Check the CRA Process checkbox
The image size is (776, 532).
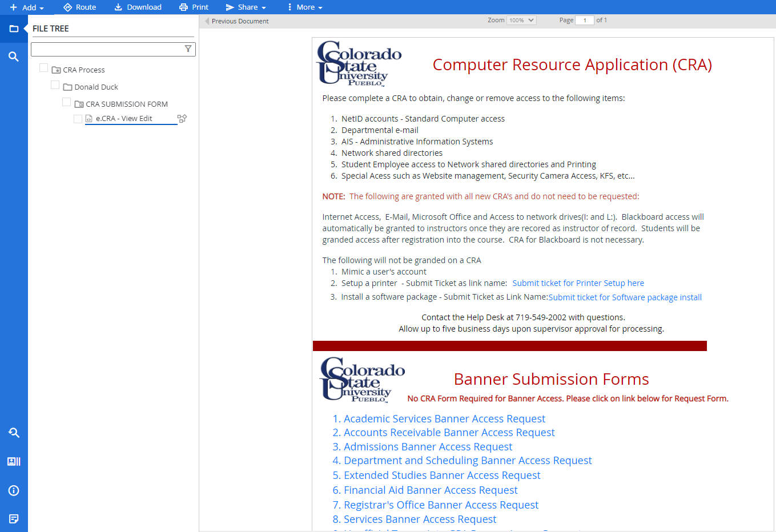click(43, 68)
